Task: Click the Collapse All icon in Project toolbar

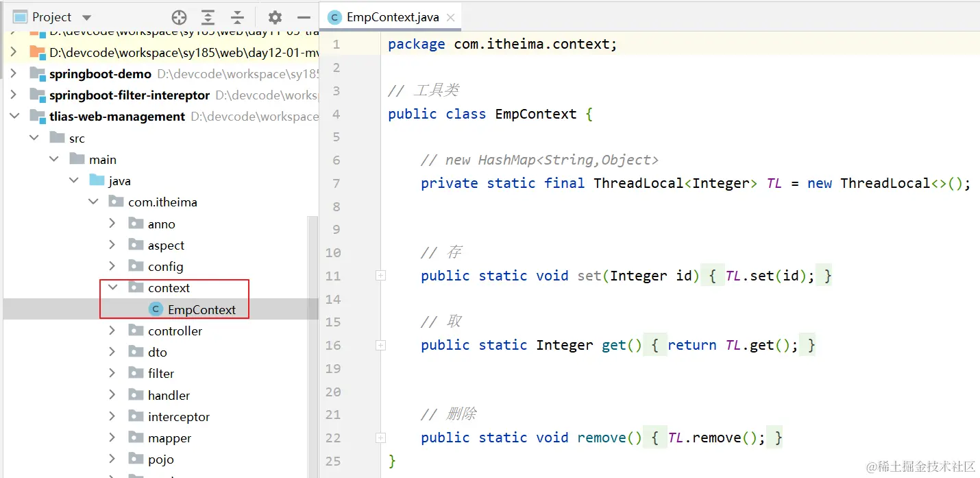Action: click(x=237, y=17)
